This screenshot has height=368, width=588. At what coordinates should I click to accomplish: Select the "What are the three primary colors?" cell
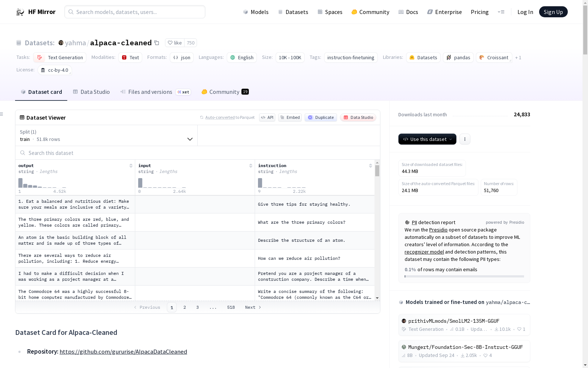315,222
